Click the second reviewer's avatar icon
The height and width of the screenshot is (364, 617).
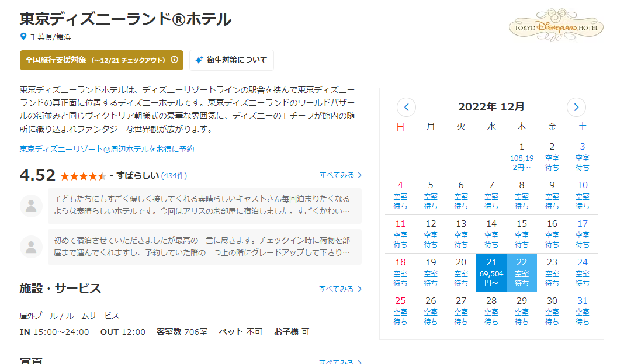coord(31,247)
